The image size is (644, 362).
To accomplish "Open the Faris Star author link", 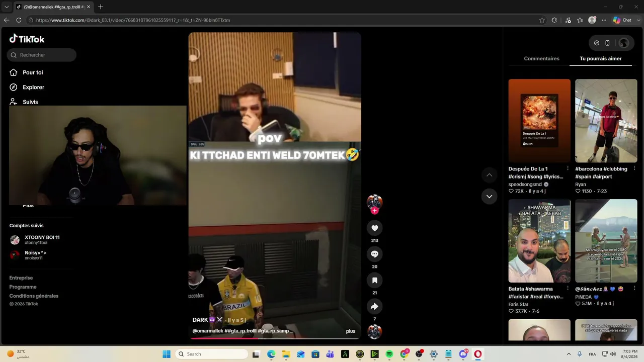I will tap(518, 304).
